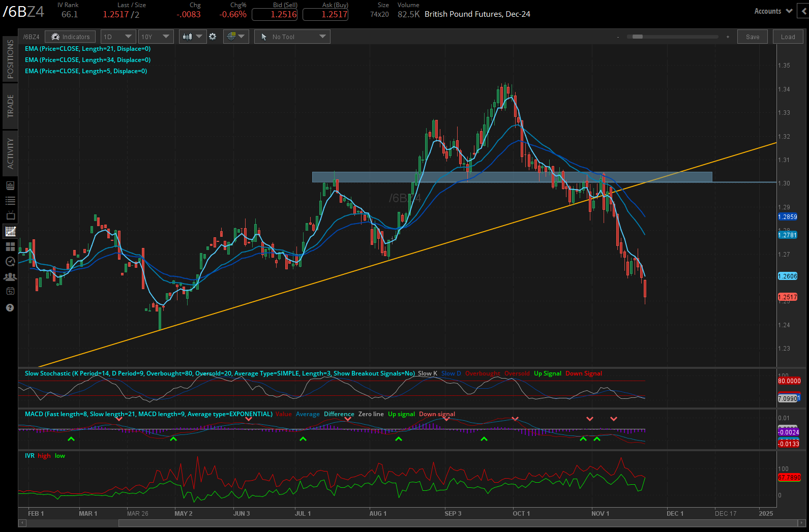
Task: Open the Indicators panel
Action: coord(70,37)
